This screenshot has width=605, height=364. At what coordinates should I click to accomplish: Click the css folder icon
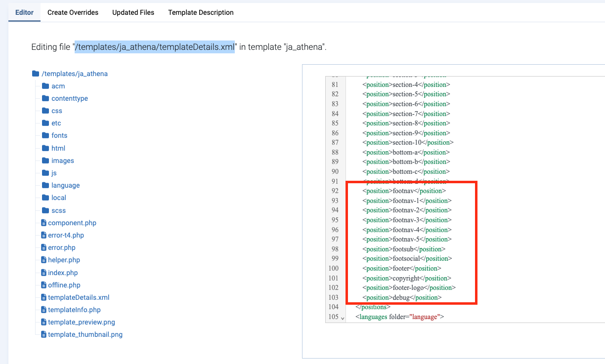coord(45,111)
